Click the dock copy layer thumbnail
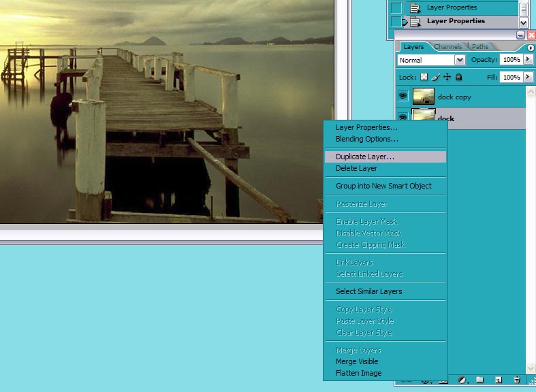Viewport: 536px width, 392px height. (424, 96)
